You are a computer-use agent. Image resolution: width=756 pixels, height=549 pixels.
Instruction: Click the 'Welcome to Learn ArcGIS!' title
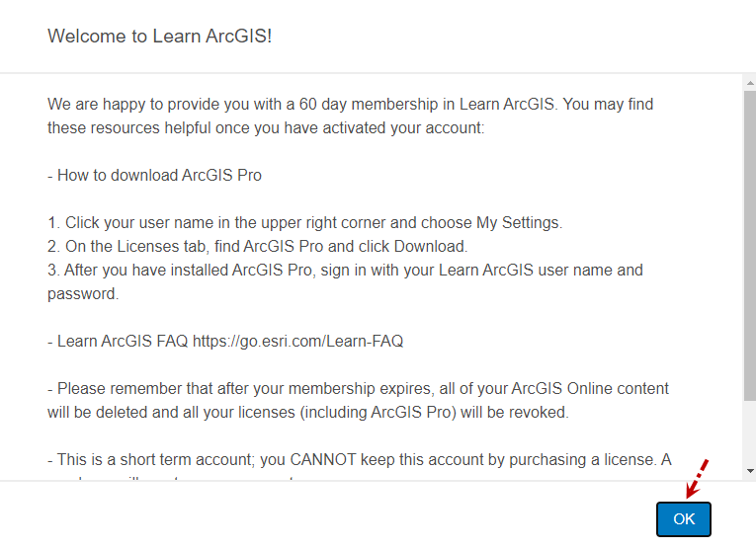coord(159,37)
